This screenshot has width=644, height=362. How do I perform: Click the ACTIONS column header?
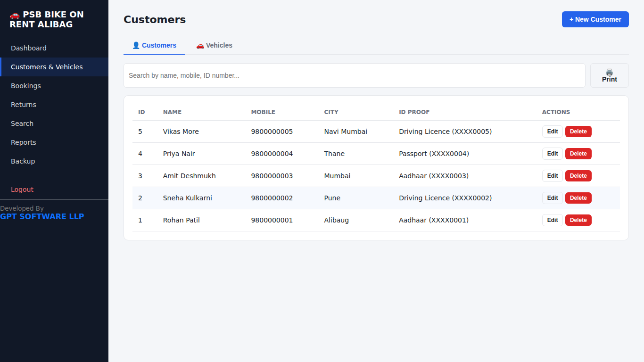[556, 112]
